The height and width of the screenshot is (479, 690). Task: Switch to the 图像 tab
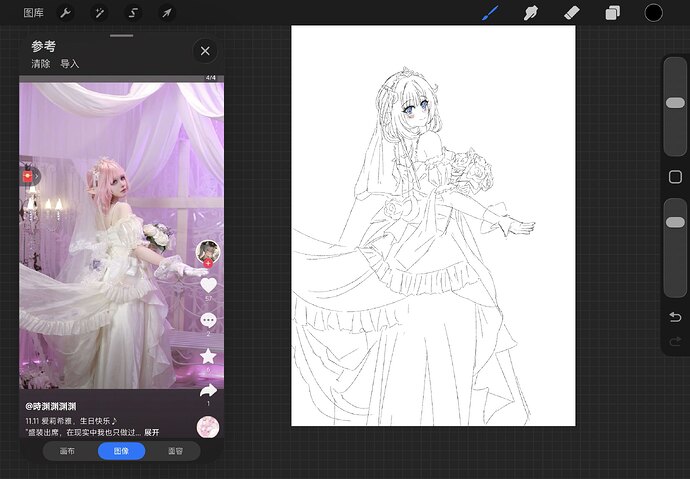coord(121,451)
